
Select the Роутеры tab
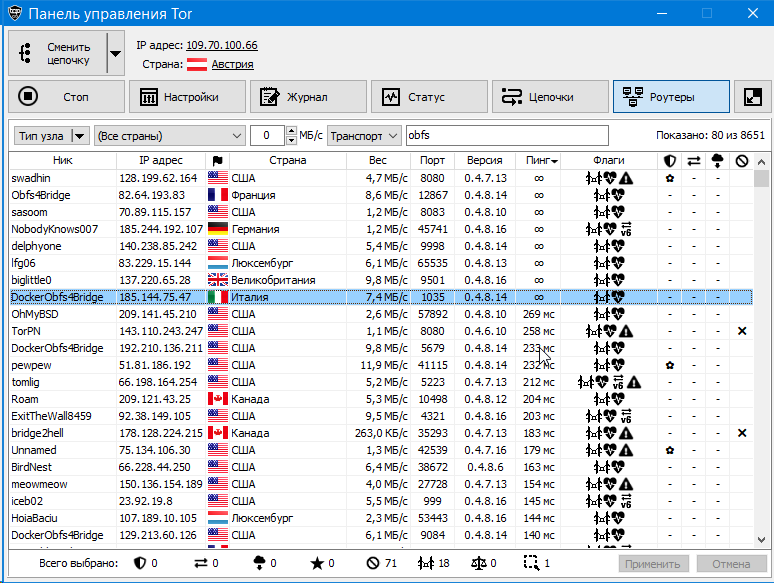671,97
